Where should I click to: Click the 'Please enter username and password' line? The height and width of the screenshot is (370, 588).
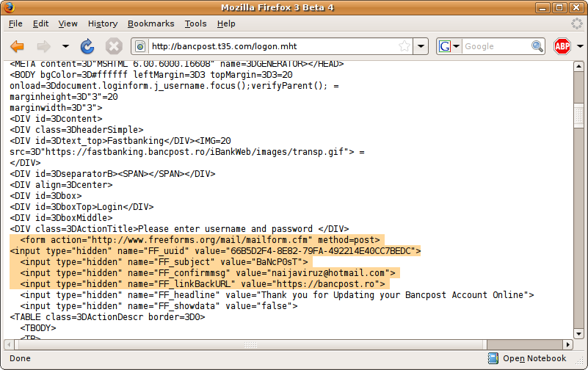[179, 228]
